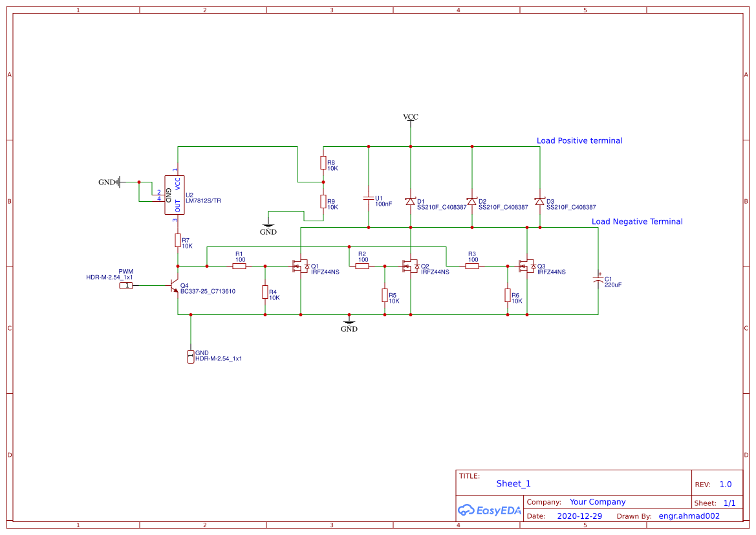Select diode D3 SS210F symbol
The image size is (756, 535).
(x=539, y=201)
